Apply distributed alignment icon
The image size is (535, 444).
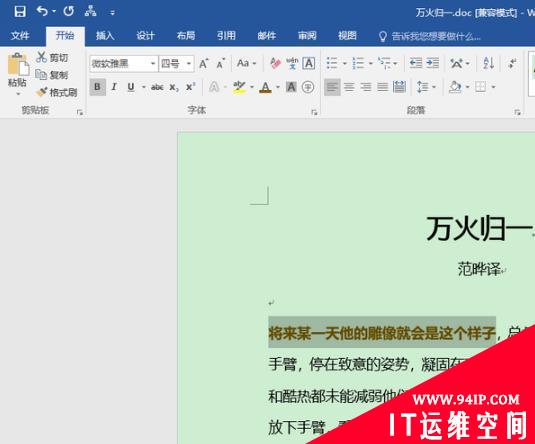click(400, 87)
